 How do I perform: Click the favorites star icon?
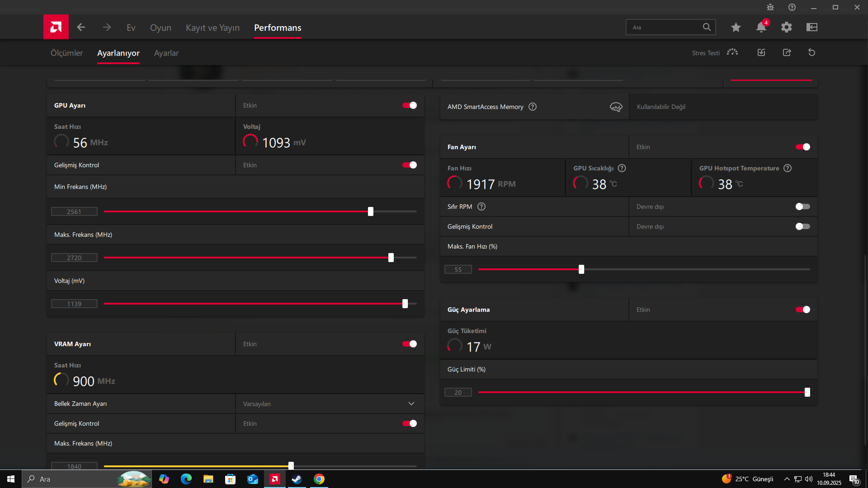tap(736, 27)
